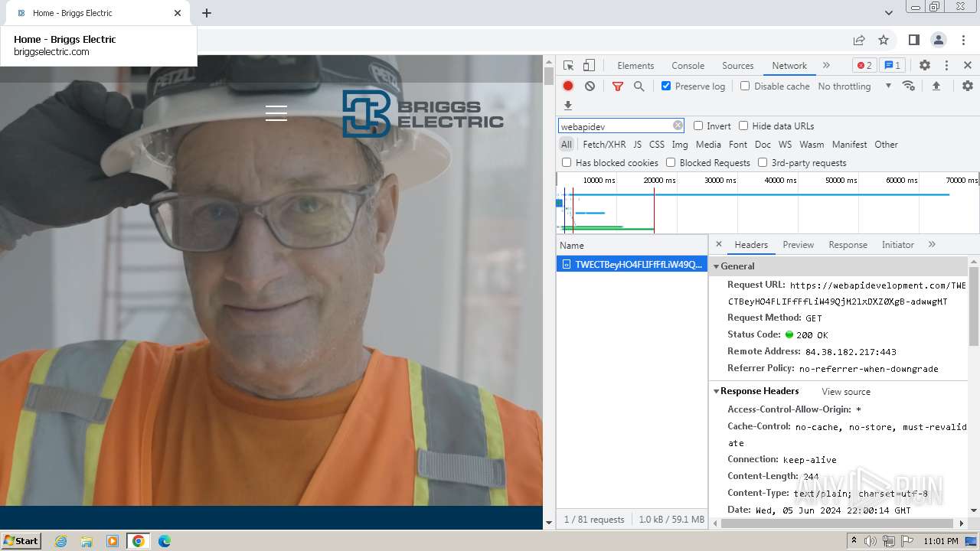Clear the network log

pos(590,86)
